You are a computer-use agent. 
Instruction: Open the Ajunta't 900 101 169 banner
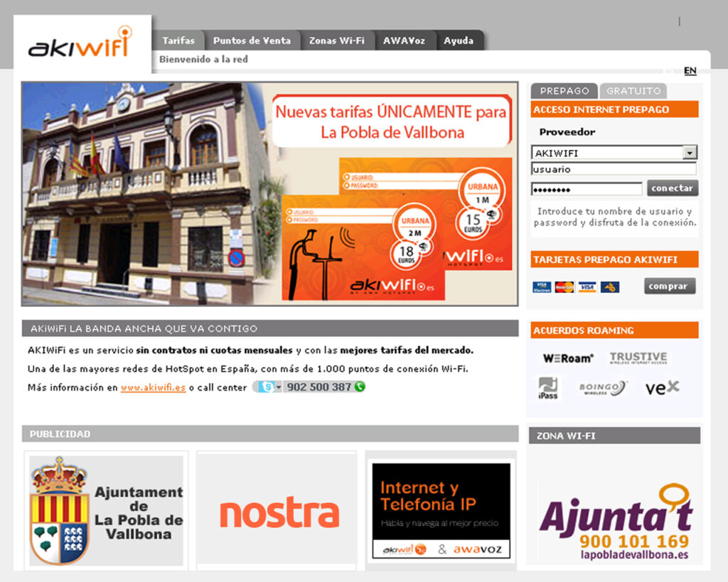[x=615, y=521]
